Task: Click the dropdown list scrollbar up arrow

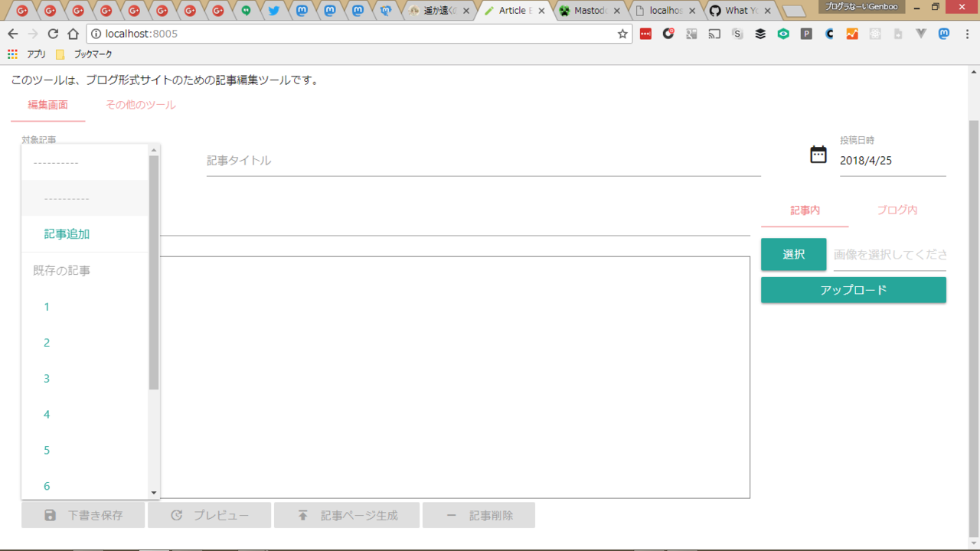Action: click(x=154, y=150)
